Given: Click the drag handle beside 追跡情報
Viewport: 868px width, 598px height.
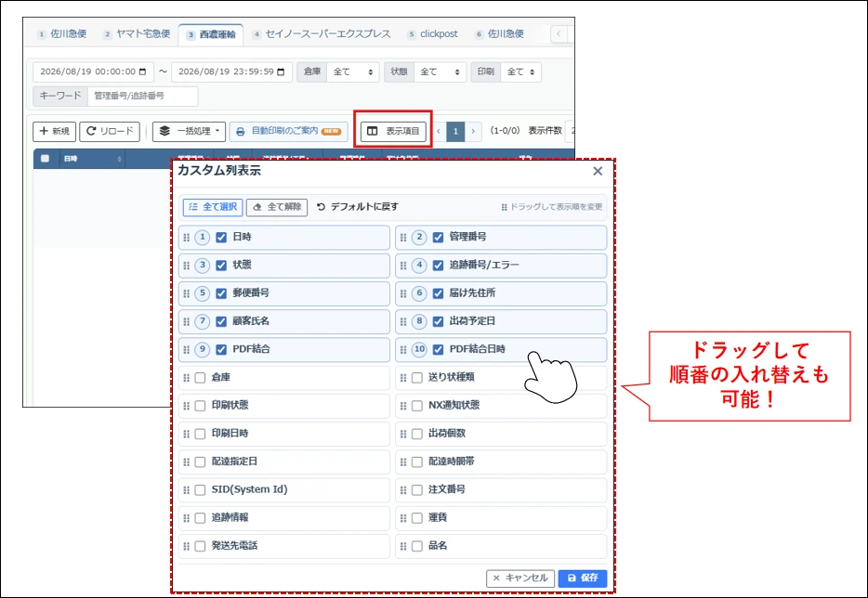Looking at the screenshot, I should (x=187, y=518).
